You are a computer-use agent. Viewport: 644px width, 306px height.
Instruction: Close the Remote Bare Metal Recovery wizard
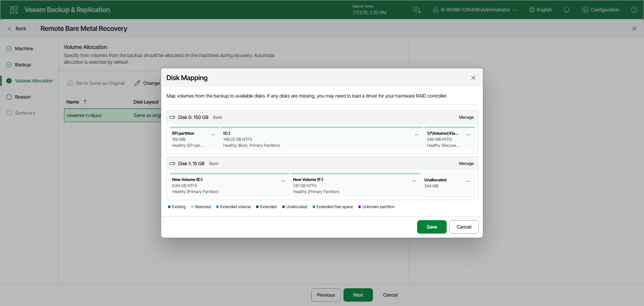click(x=634, y=28)
